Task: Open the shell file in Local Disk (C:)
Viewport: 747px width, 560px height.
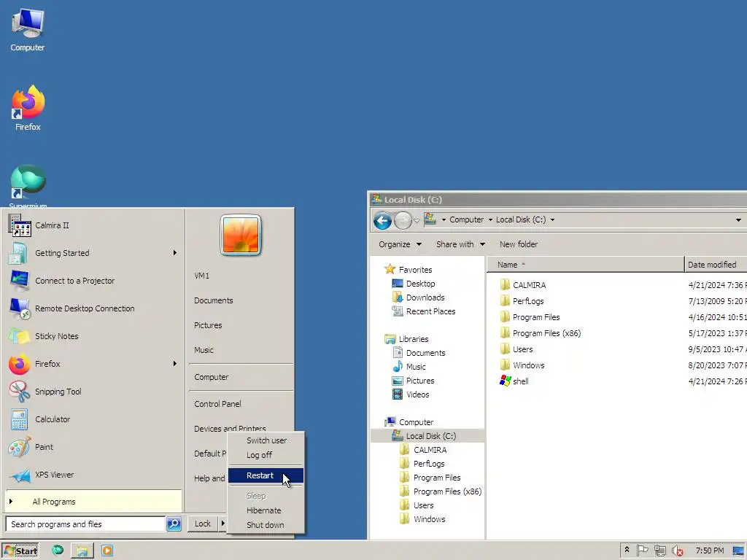Action: pos(514,381)
